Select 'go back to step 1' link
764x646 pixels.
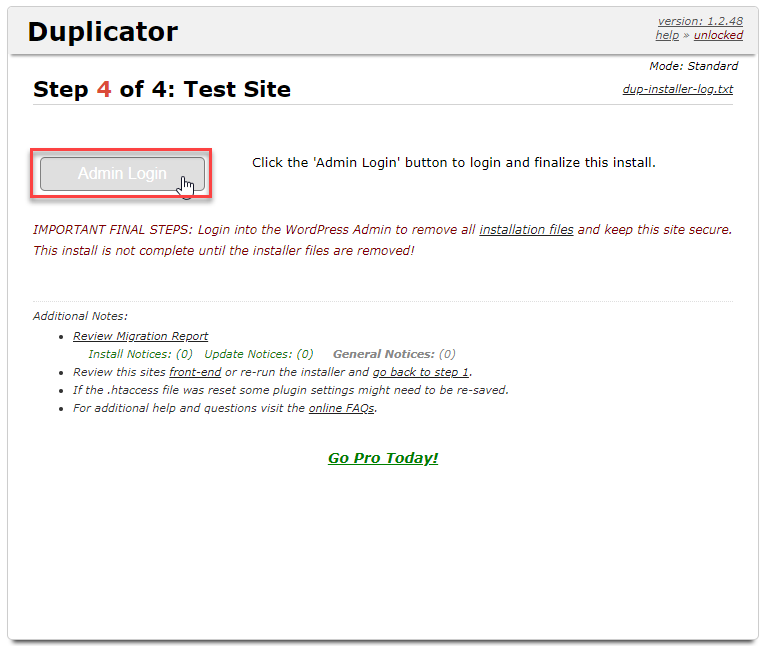(421, 372)
